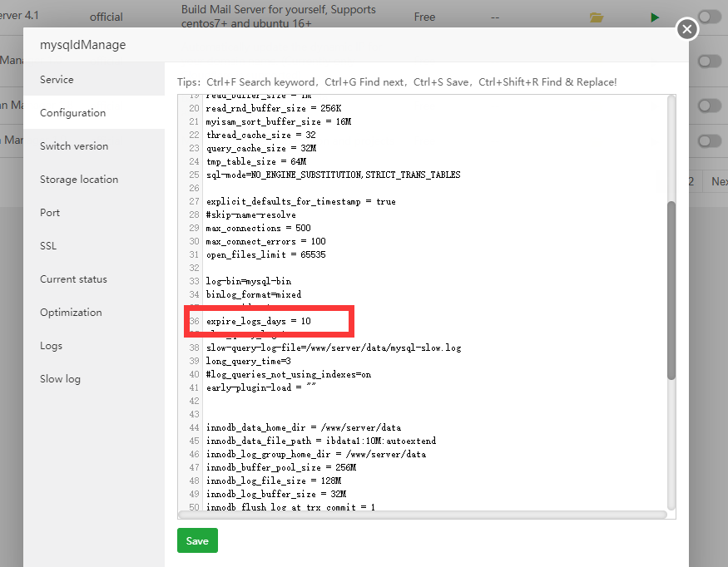The width and height of the screenshot is (728, 567).
Task: Go to Switch version
Action: 74,146
